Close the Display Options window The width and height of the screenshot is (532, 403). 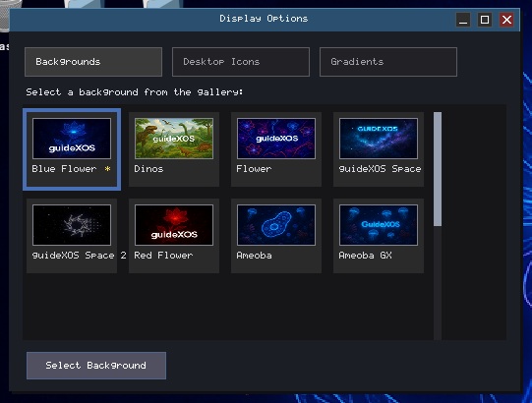pos(506,20)
